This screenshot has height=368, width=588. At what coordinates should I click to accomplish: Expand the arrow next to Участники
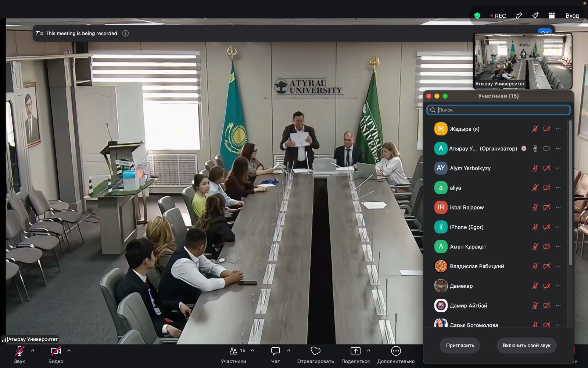point(252,351)
